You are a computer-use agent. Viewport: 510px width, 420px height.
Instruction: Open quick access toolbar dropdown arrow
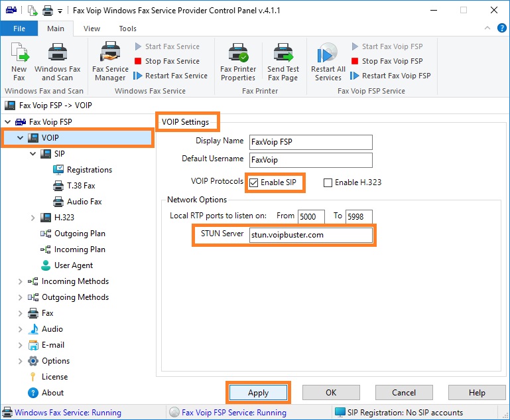click(60, 11)
